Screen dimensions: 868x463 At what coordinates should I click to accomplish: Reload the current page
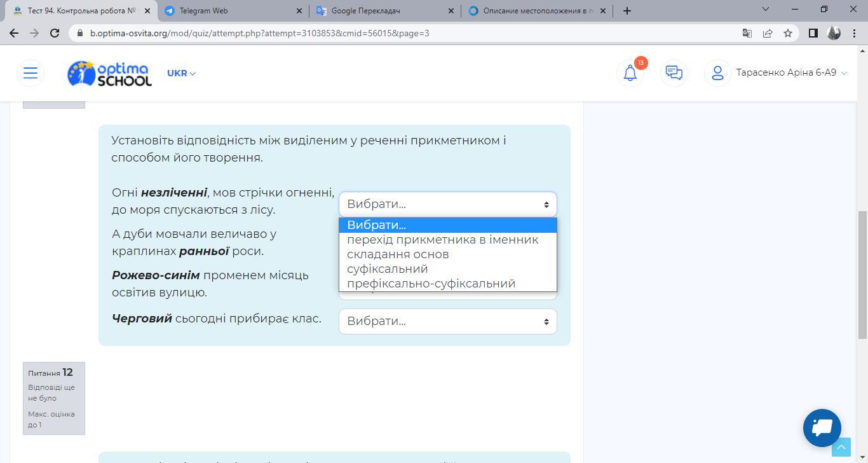tap(55, 33)
